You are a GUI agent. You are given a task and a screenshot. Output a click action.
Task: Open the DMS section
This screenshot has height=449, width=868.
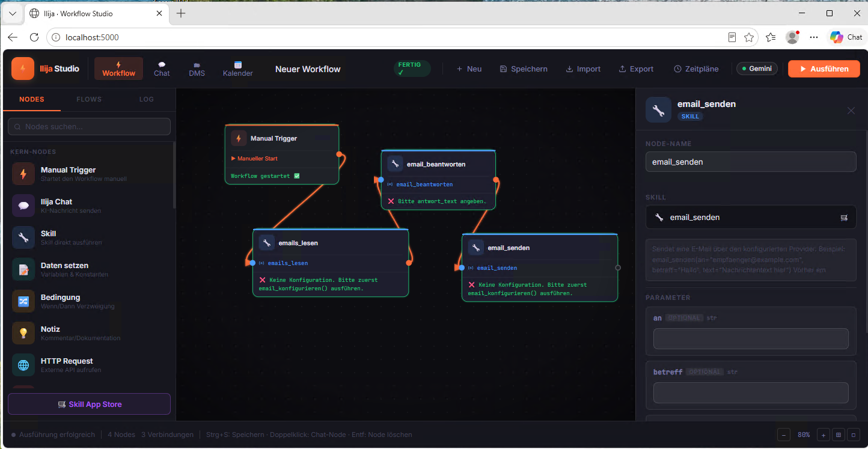tap(197, 69)
